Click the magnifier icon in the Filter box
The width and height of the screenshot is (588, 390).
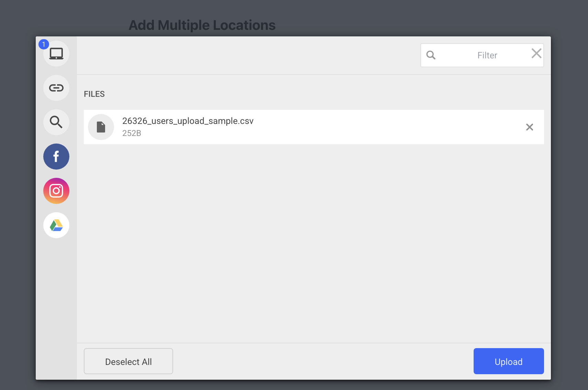pyautogui.click(x=431, y=55)
